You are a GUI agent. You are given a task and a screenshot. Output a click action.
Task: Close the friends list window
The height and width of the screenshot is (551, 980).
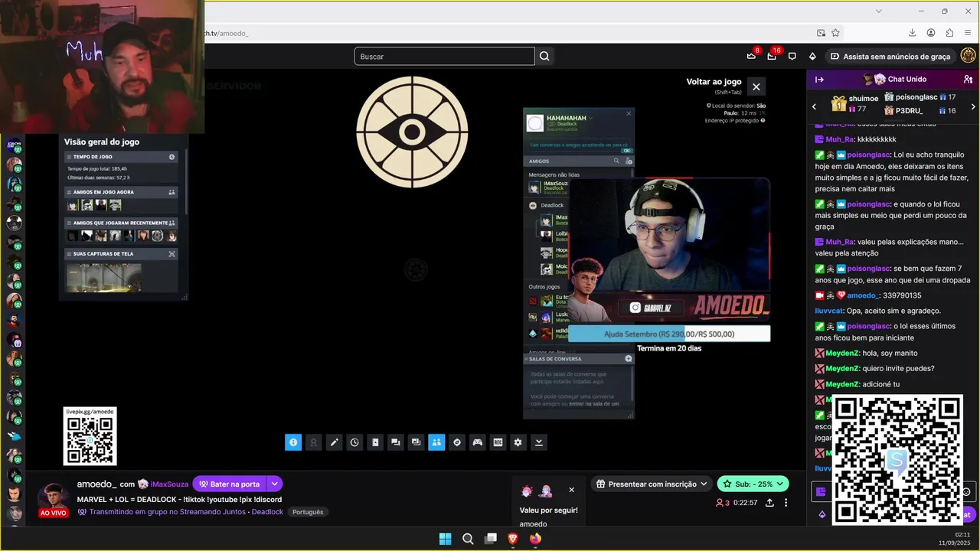coord(629,113)
